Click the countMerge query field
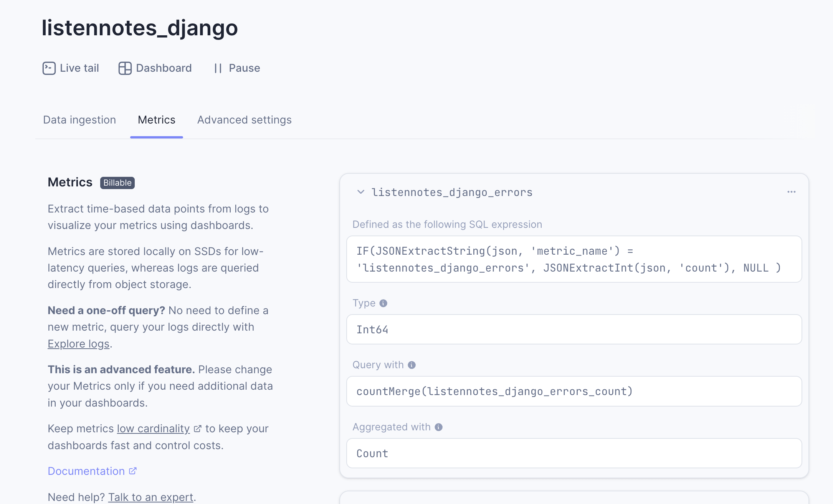Image resolution: width=833 pixels, height=504 pixels. pyautogui.click(x=574, y=391)
